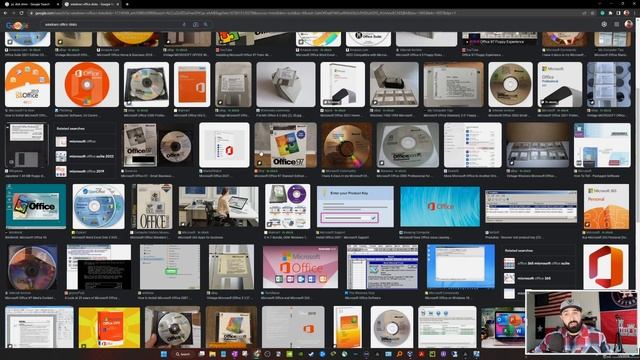Open Chrome three-dot menu

point(634,13)
